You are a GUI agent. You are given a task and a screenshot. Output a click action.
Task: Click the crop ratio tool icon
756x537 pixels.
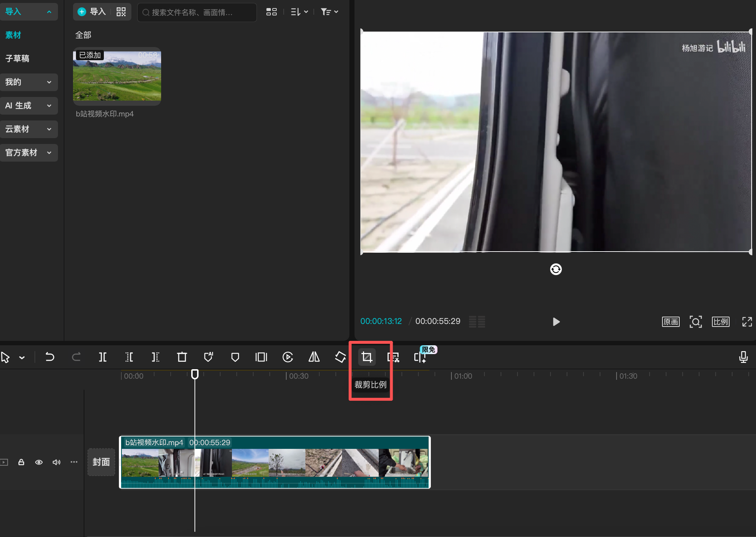[x=367, y=357]
